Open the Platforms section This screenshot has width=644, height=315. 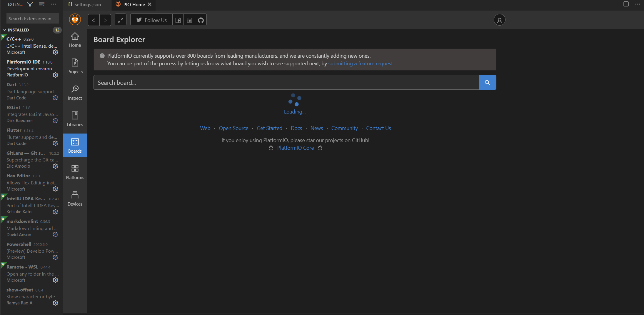pos(75,172)
